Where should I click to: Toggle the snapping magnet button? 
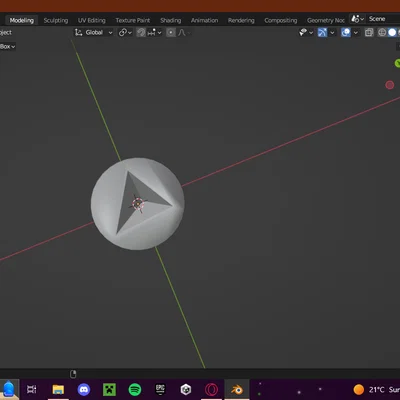pos(141,32)
